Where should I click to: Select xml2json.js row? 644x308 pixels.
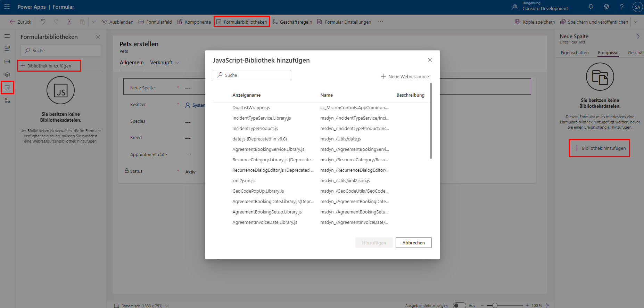point(321,180)
